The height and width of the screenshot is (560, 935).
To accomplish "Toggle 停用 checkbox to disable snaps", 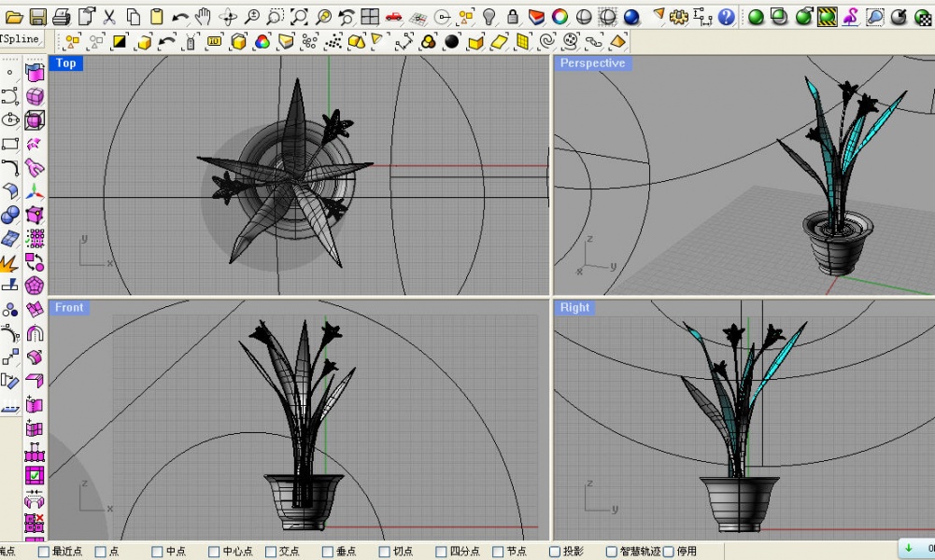I will (x=669, y=552).
